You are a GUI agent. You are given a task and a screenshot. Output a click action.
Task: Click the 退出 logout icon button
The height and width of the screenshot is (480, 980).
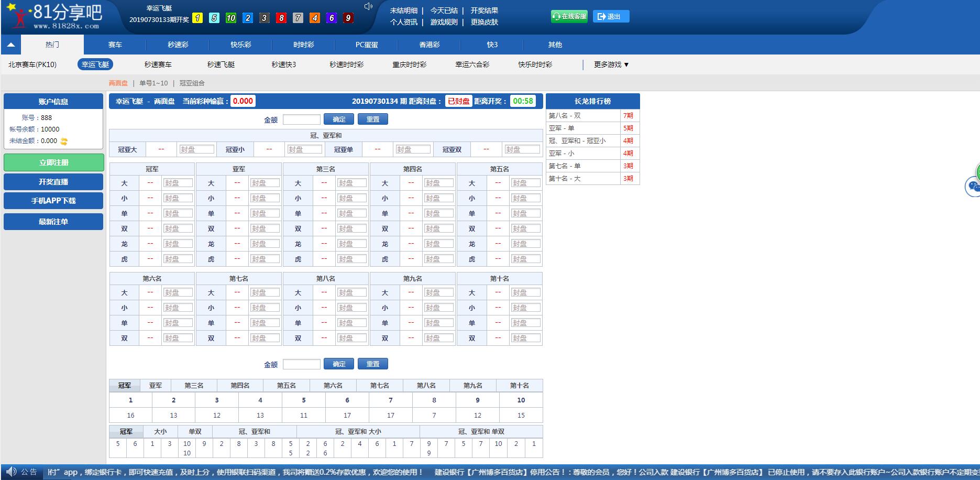(x=611, y=16)
